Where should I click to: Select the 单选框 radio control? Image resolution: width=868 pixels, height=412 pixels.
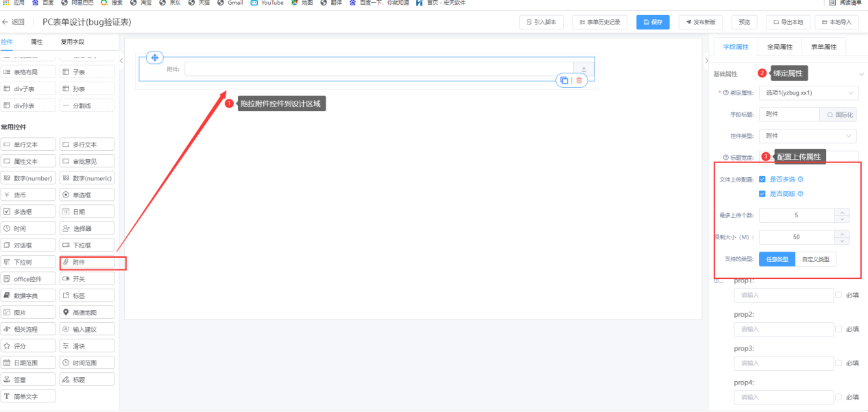[87, 195]
